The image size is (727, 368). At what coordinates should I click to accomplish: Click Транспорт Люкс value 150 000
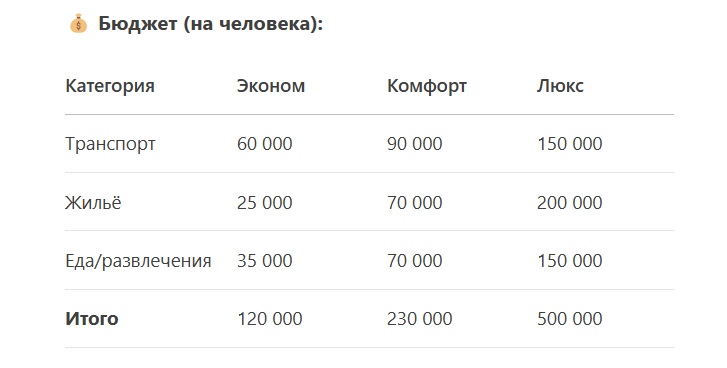point(569,144)
